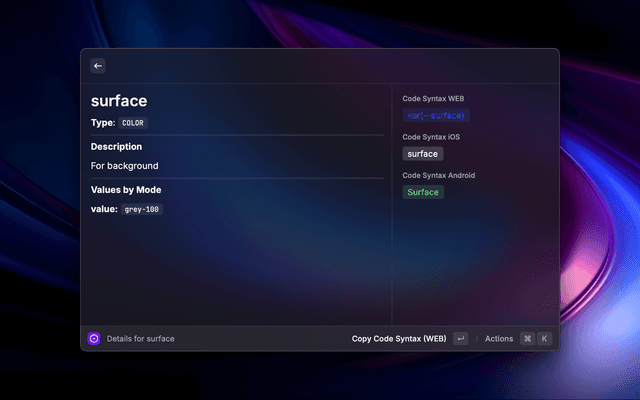The height and width of the screenshot is (400, 640).
Task: Click Copy Code Syntax (WEB) action
Action: point(399,339)
